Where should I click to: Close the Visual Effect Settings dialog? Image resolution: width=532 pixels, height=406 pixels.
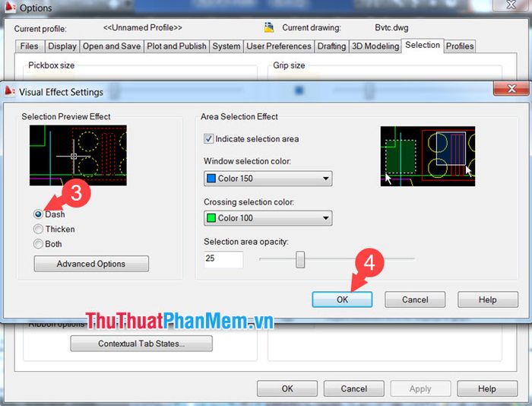pos(511,89)
